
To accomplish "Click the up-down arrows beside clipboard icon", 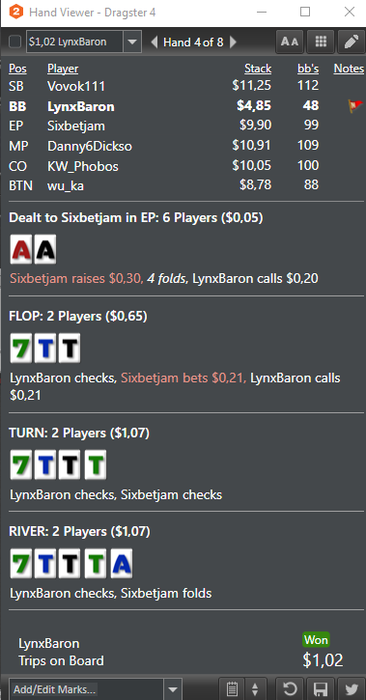I will click(x=255, y=689).
